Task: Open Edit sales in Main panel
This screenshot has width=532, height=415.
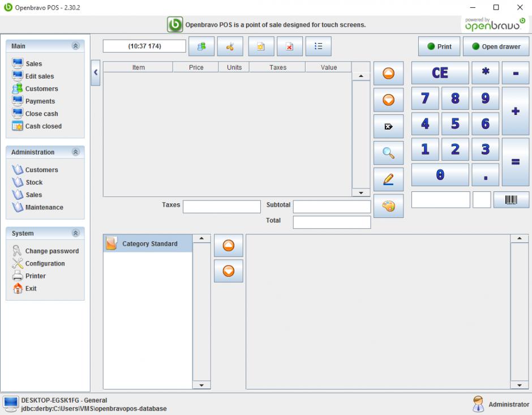Action: (33, 76)
